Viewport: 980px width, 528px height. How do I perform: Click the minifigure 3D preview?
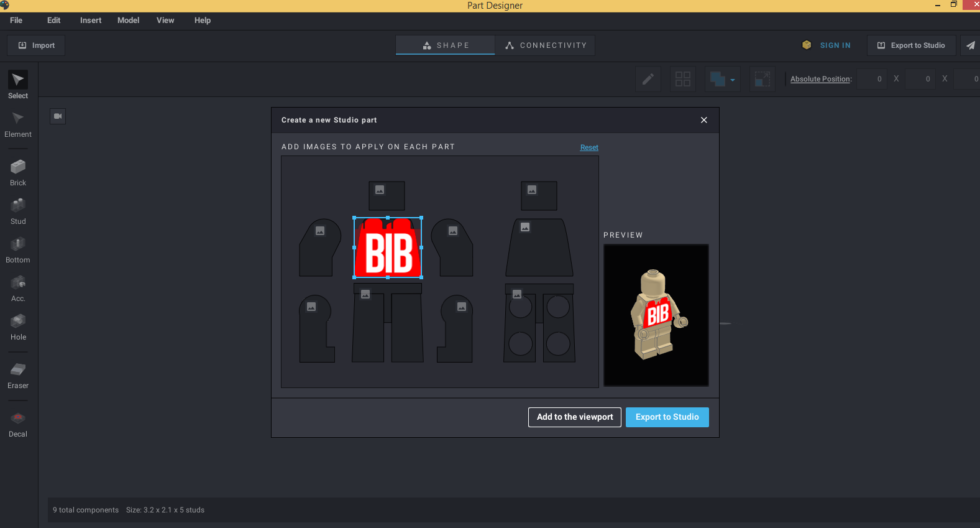656,315
